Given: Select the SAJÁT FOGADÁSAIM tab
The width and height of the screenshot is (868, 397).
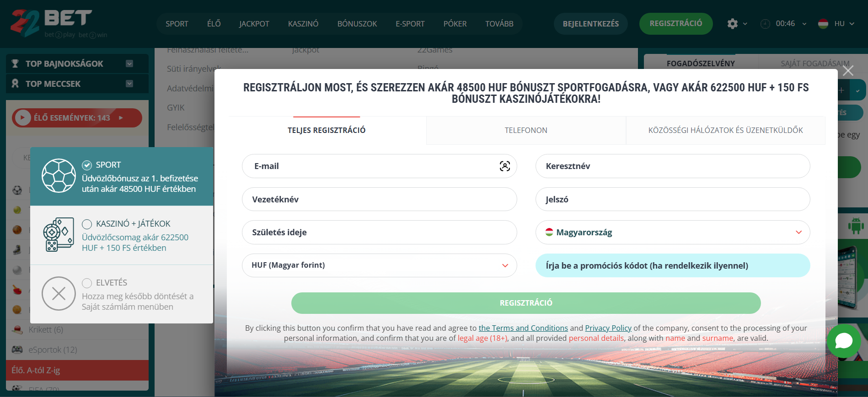Looking at the screenshot, I should 815,64.
